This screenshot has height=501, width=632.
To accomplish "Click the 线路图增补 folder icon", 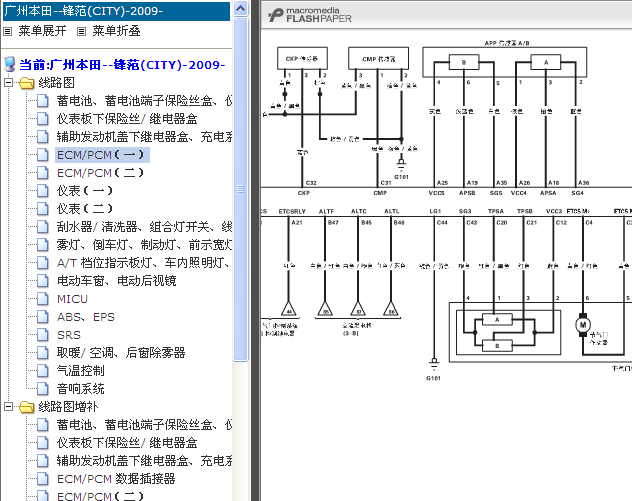I will tap(27, 407).
